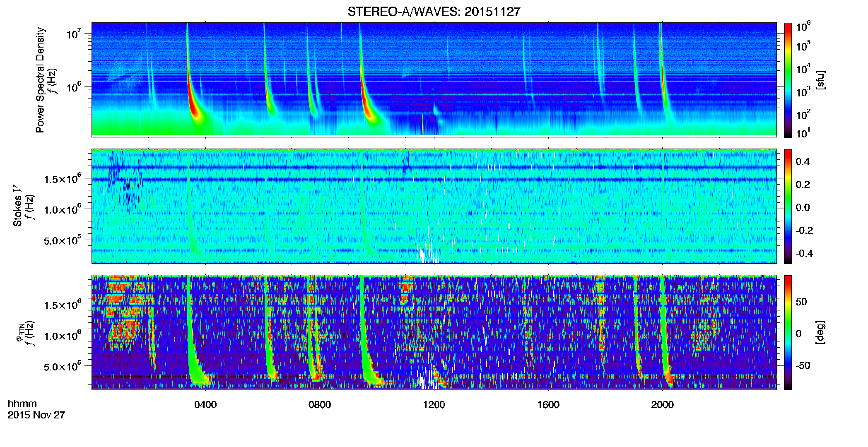Screen dimensions: 868x447
Task: Click the 1600 time tick label
Action: [548, 405]
